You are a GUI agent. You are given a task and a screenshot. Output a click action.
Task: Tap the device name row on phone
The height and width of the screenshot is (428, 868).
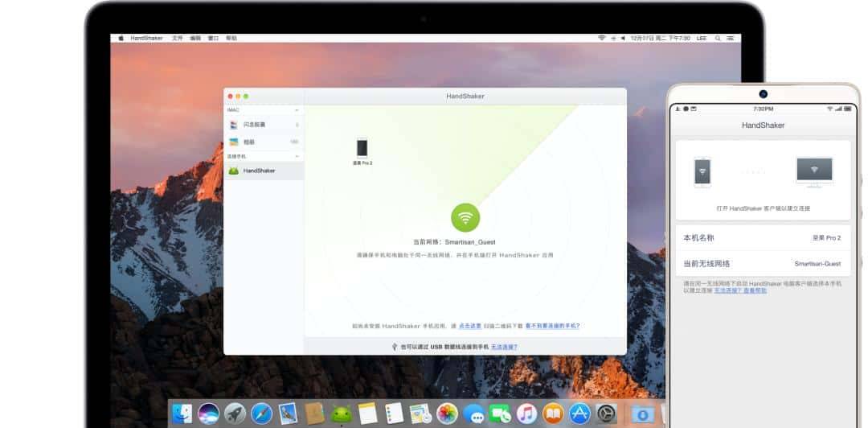(762, 238)
